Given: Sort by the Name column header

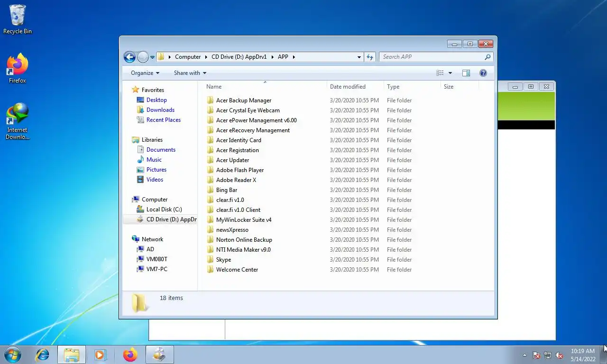Looking at the screenshot, I should click(x=265, y=87).
